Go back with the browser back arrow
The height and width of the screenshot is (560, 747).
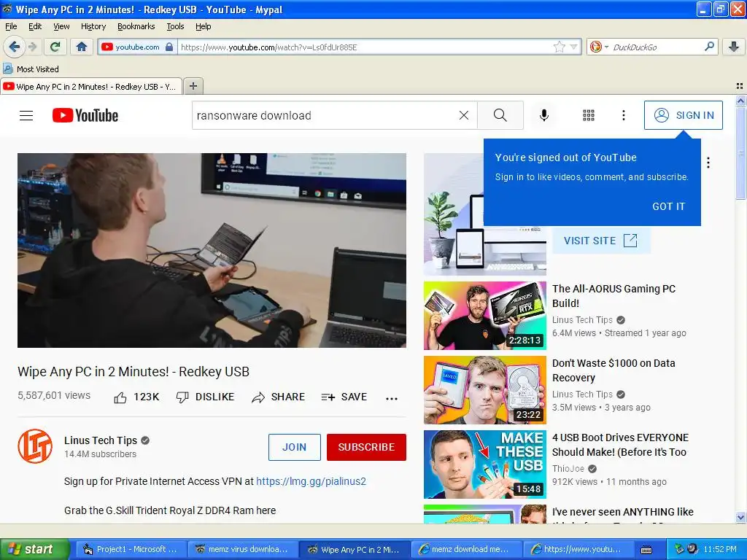click(14, 47)
